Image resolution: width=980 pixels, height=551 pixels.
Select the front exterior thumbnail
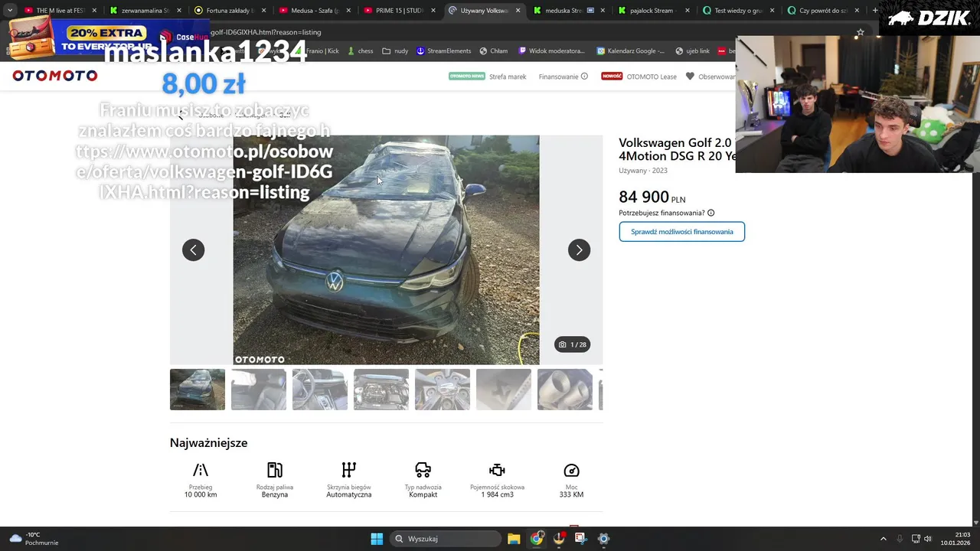(198, 390)
